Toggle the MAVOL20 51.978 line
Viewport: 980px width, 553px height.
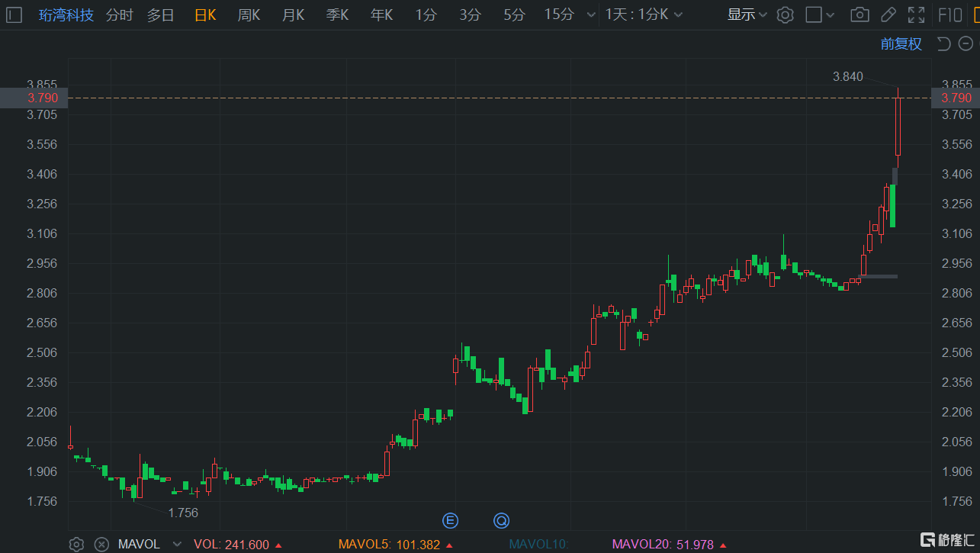[x=669, y=545]
